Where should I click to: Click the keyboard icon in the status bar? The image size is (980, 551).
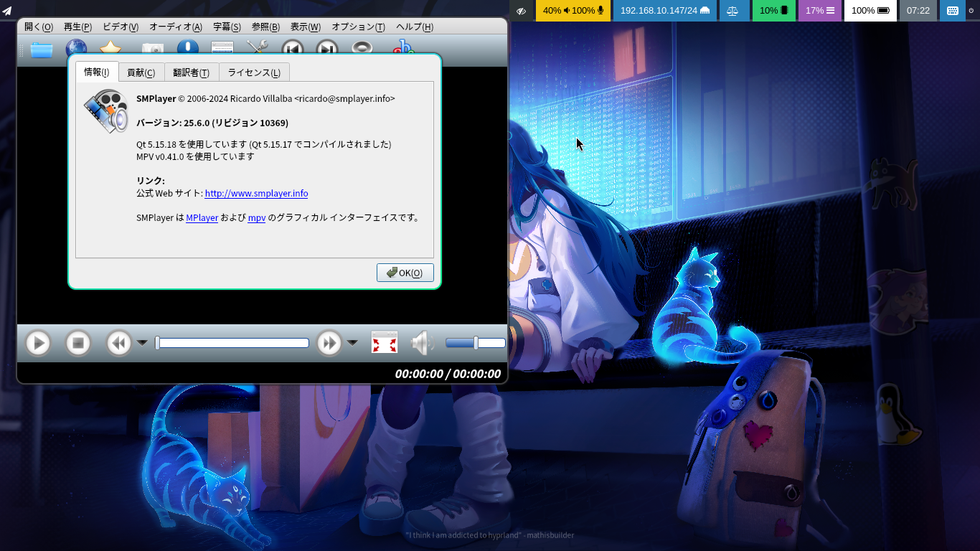pos(953,11)
